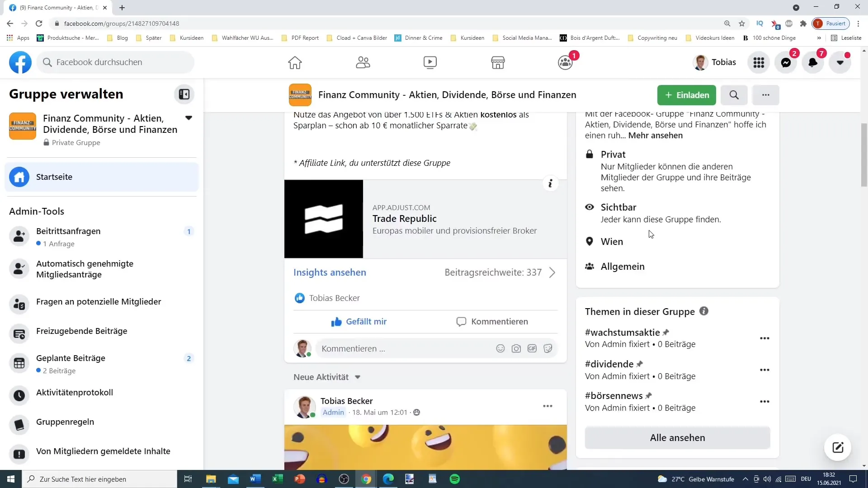Reload the page

click(39, 23)
